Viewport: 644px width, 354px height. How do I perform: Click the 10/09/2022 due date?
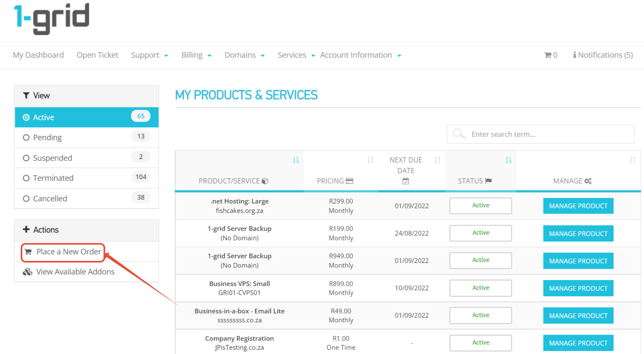(x=412, y=288)
